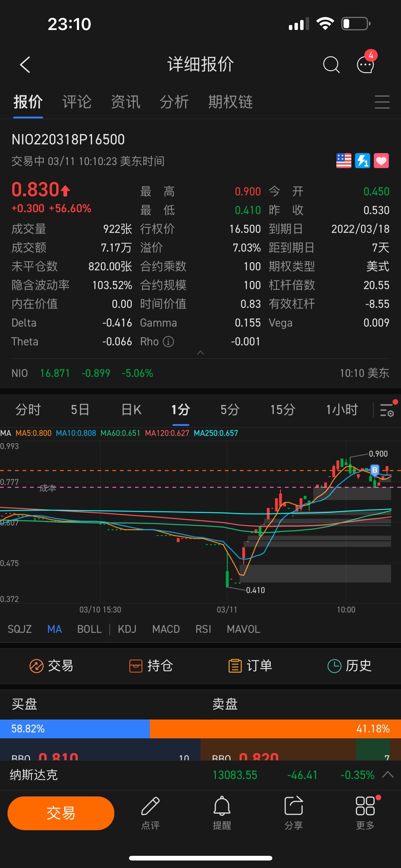This screenshot has width=401, height=868.
Task: Tap the MA5:0.800 legend value
Action: click(33, 433)
